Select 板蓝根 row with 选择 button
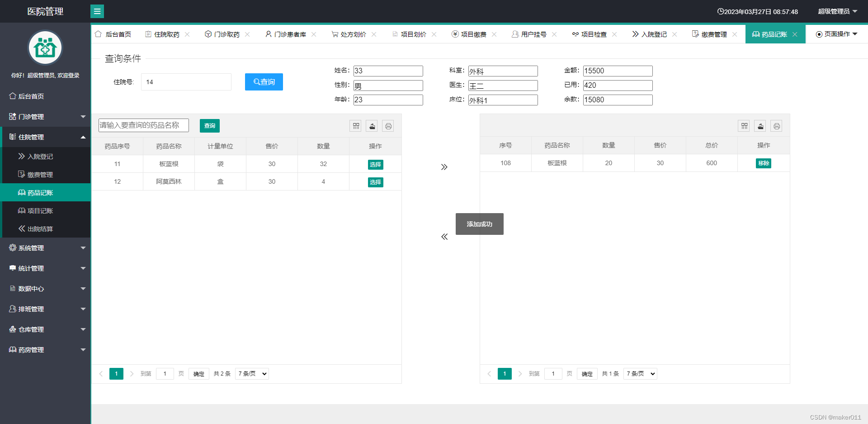The image size is (868, 424). (x=375, y=164)
